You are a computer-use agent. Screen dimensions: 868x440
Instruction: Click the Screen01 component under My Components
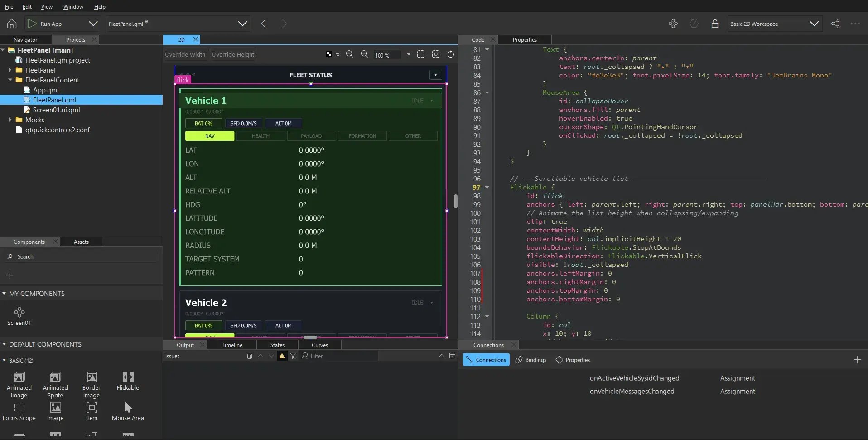tap(19, 316)
